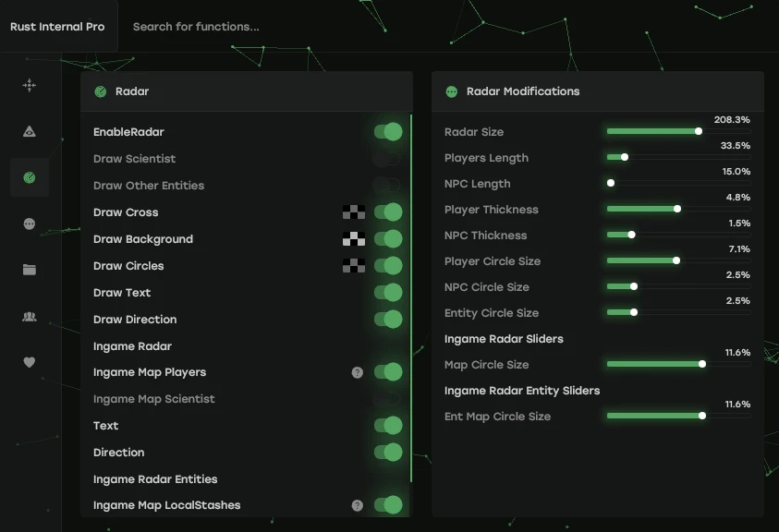Enable Draw Other Entities toggle
The height and width of the screenshot is (532, 779).
[387, 186]
